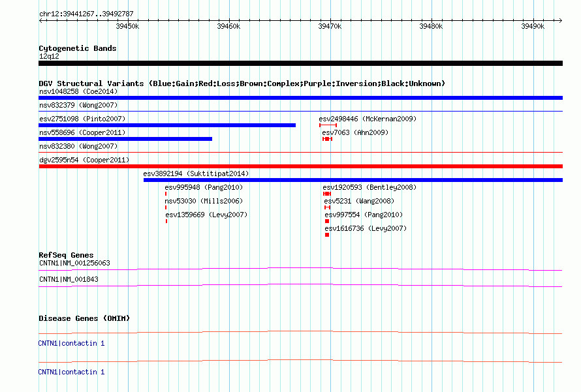Click the esv1616736 (Levy2007) label

point(366,228)
